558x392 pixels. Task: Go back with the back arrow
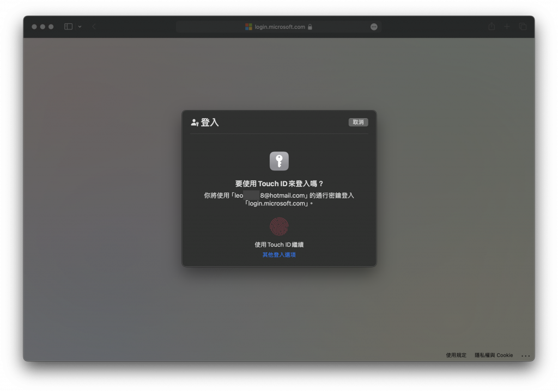(x=94, y=27)
